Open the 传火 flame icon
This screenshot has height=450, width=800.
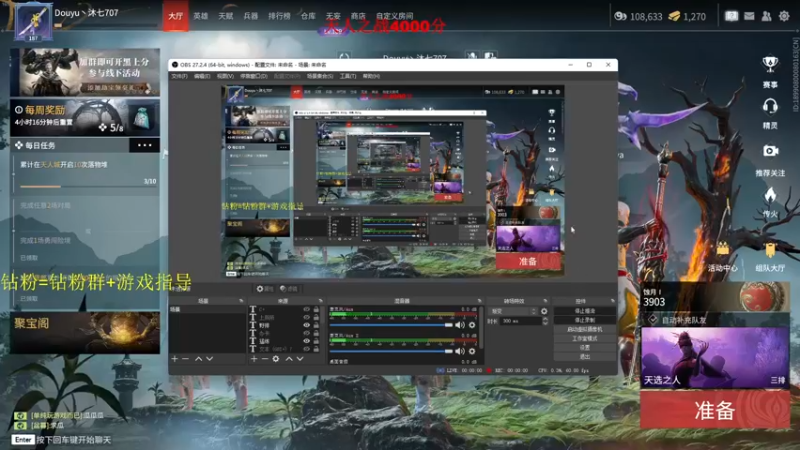pyautogui.click(x=770, y=194)
